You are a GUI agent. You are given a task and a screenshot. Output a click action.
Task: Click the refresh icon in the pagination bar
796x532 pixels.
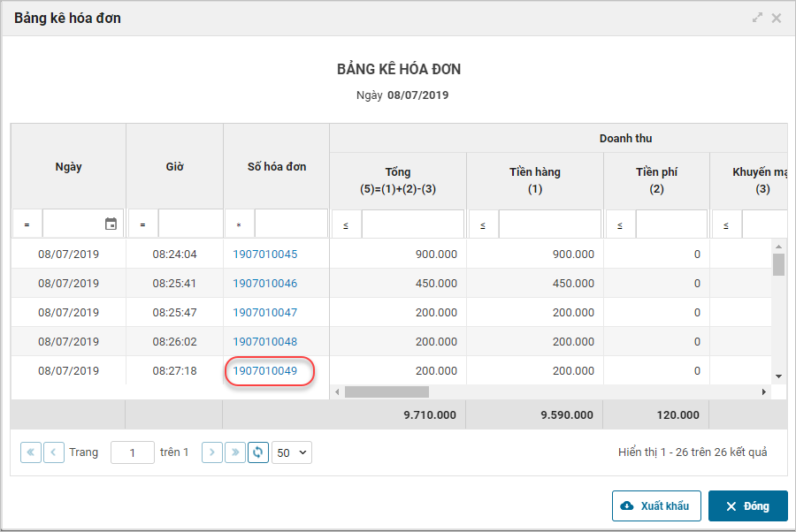258,452
